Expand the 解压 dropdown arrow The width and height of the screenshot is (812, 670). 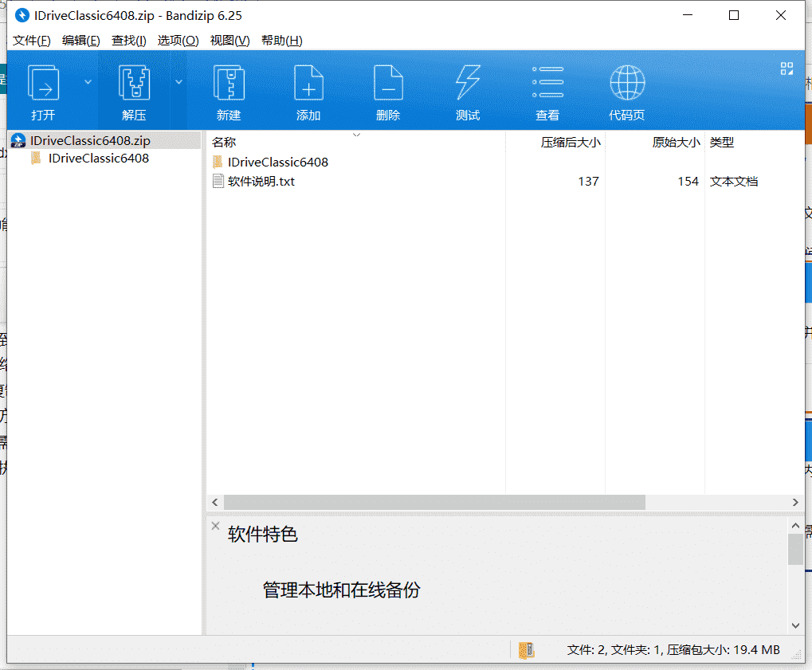click(x=178, y=82)
